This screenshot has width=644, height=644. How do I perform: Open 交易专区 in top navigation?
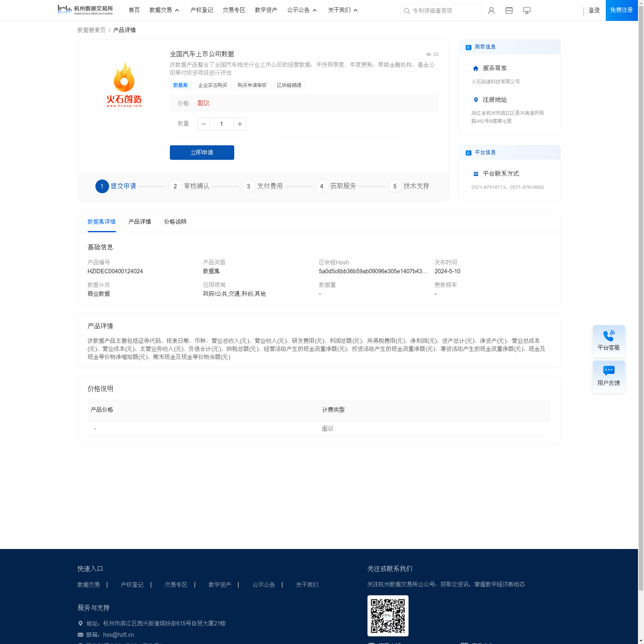coord(234,10)
